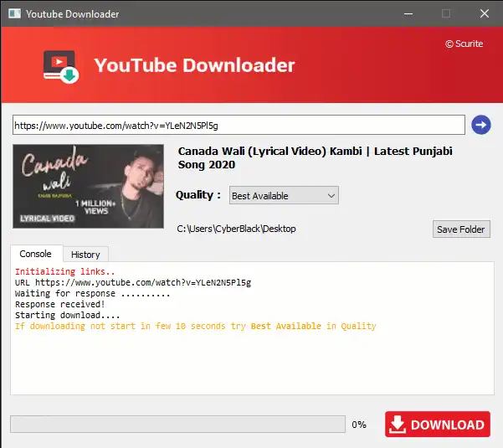Click the 'Waiting for response' console line
Image resolution: width=503 pixels, height=448 pixels.
(92, 293)
